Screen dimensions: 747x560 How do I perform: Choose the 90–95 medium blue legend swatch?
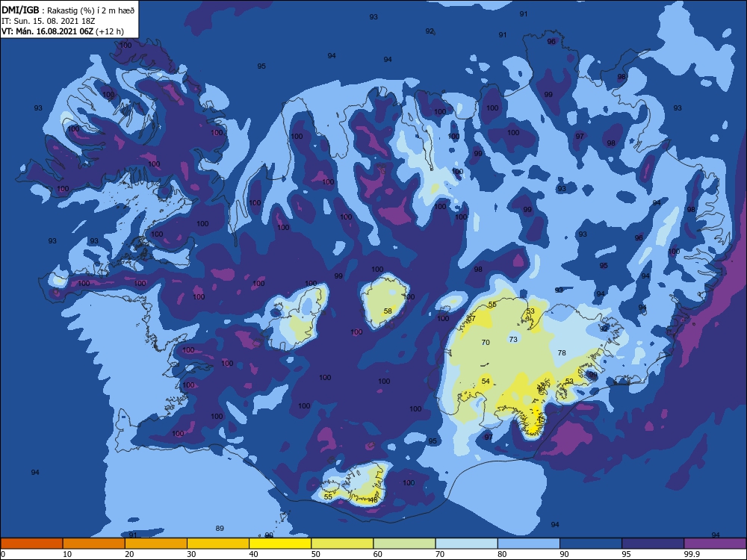591,544
